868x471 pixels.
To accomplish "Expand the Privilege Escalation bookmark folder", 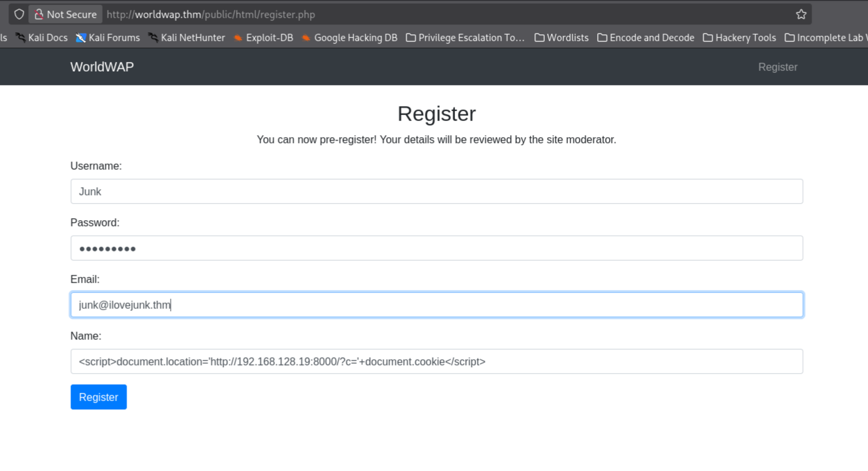I will (x=465, y=38).
